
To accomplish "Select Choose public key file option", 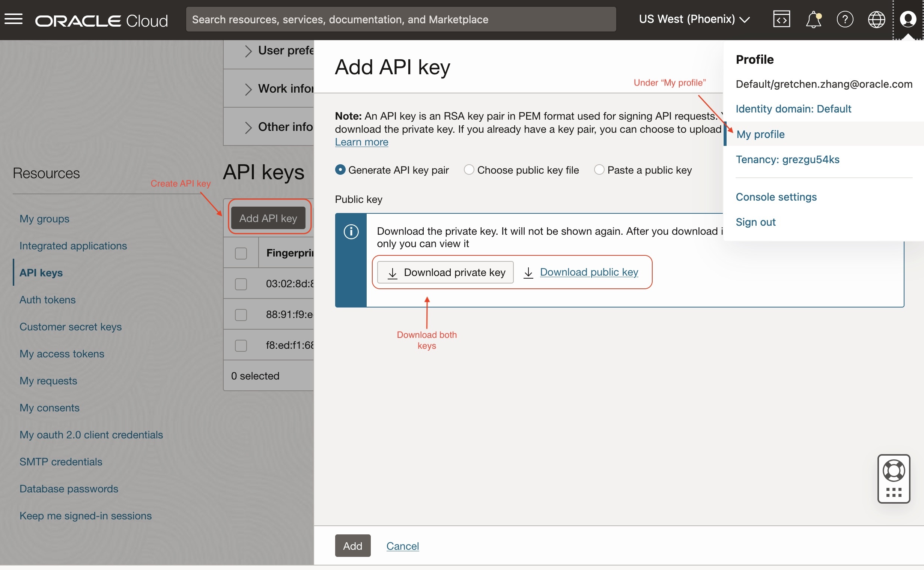I will click(469, 170).
